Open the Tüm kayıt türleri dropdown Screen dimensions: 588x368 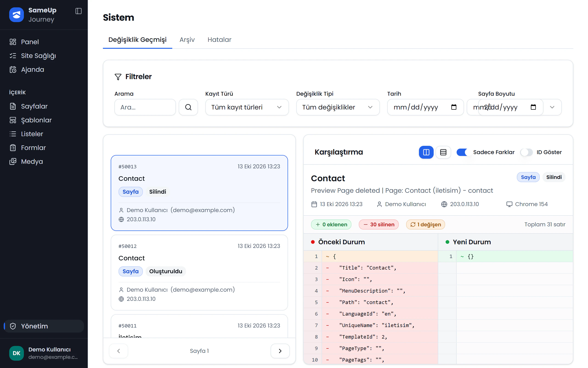(247, 107)
